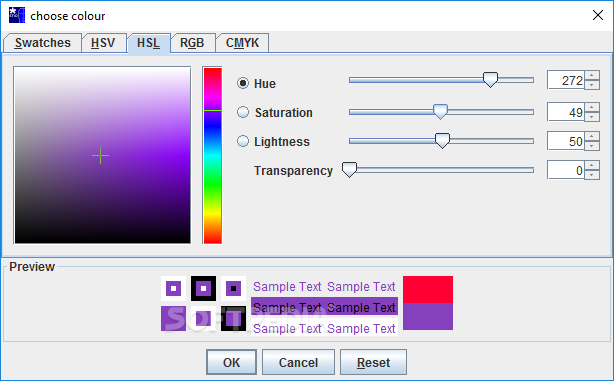Switch to the CMYK tab
614x381 pixels.
pyautogui.click(x=242, y=43)
